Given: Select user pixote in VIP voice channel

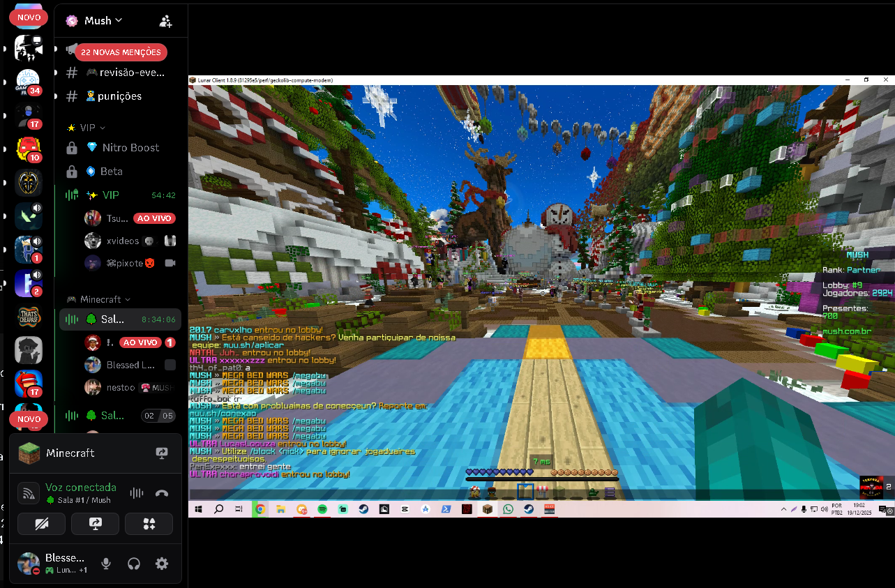Looking at the screenshot, I should tap(130, 263).
